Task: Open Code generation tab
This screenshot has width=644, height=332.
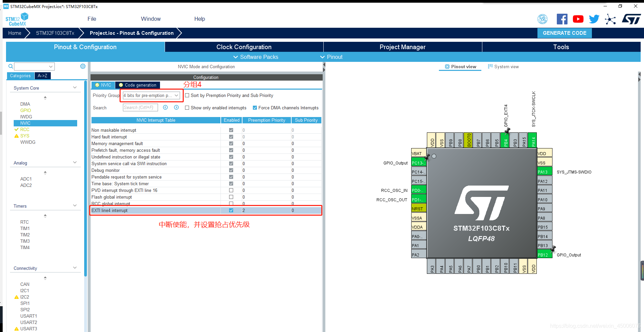Action: click(x=138, y=85)
